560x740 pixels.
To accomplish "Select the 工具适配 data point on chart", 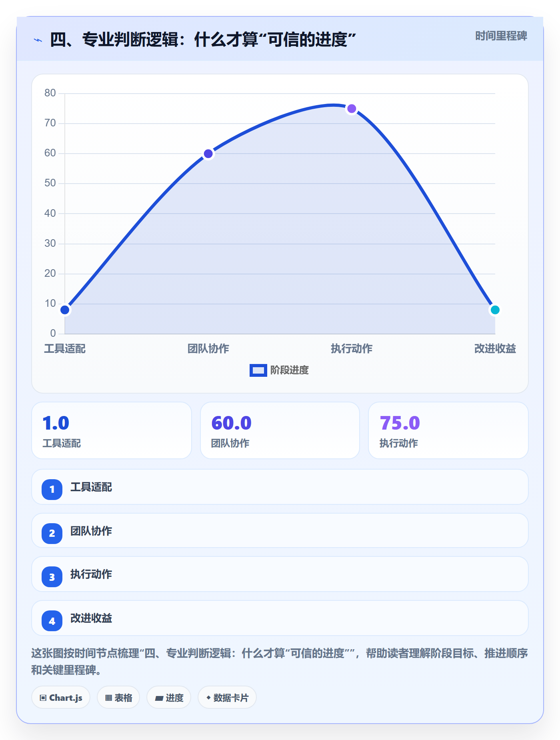I will (x=65, y=310).
